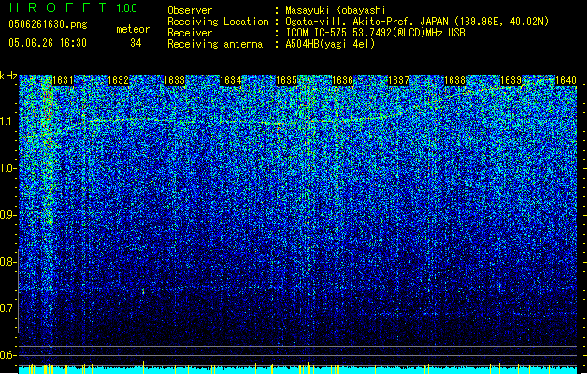Select observer name Masayuki Kobayashi

(x=336, y=10)
